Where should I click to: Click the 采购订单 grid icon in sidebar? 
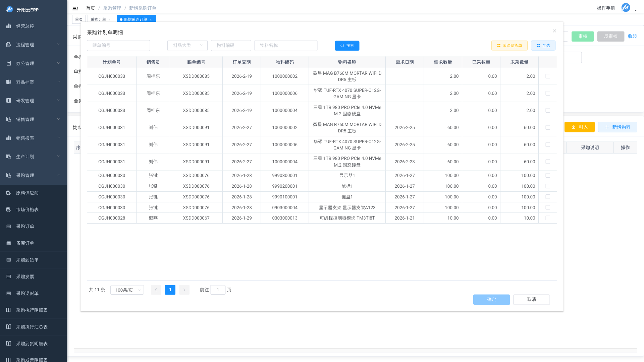click(9, 226)
